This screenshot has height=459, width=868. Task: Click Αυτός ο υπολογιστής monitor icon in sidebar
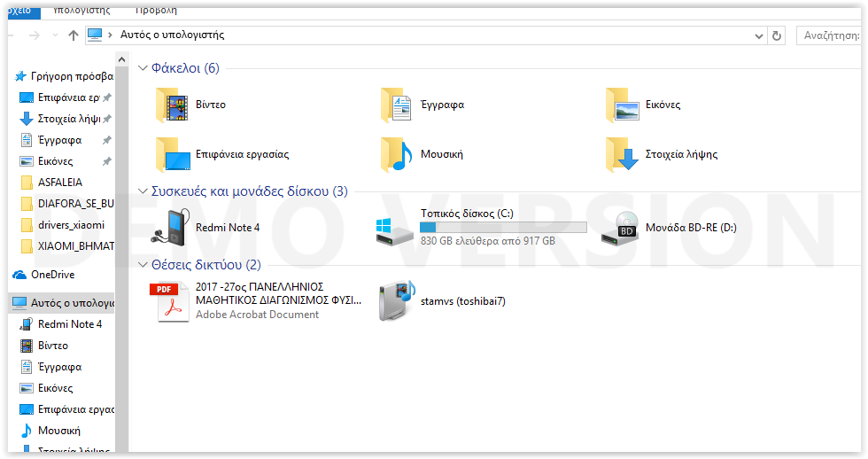[x=19, y=303]
